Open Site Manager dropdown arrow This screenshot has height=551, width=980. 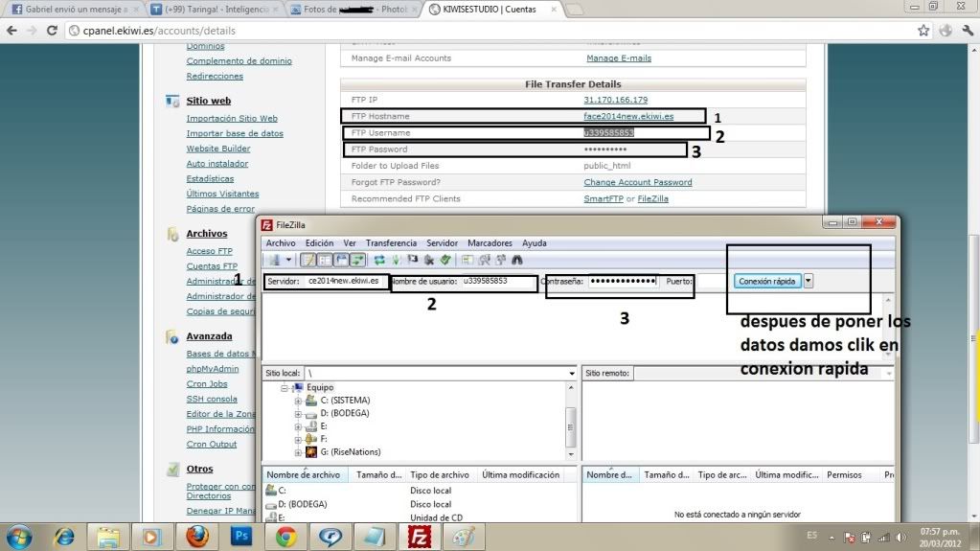[x=288, y=260]
